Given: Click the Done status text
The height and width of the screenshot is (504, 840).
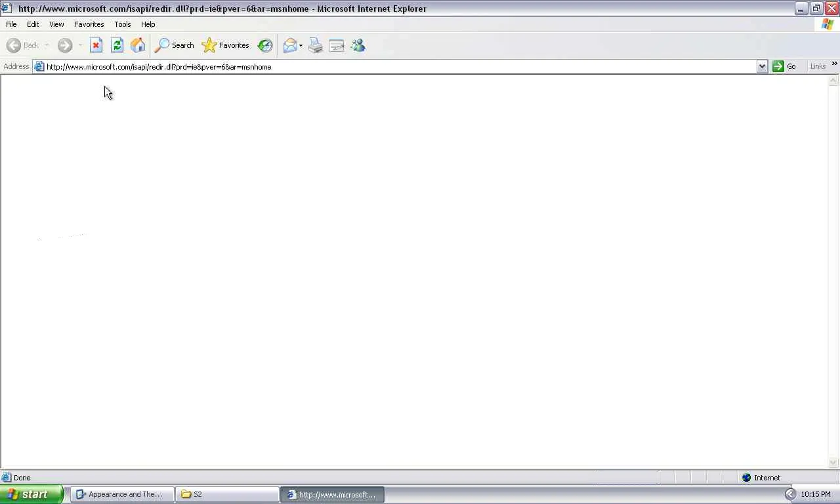Looking at the screenshot, I should [x=22, y=478].
